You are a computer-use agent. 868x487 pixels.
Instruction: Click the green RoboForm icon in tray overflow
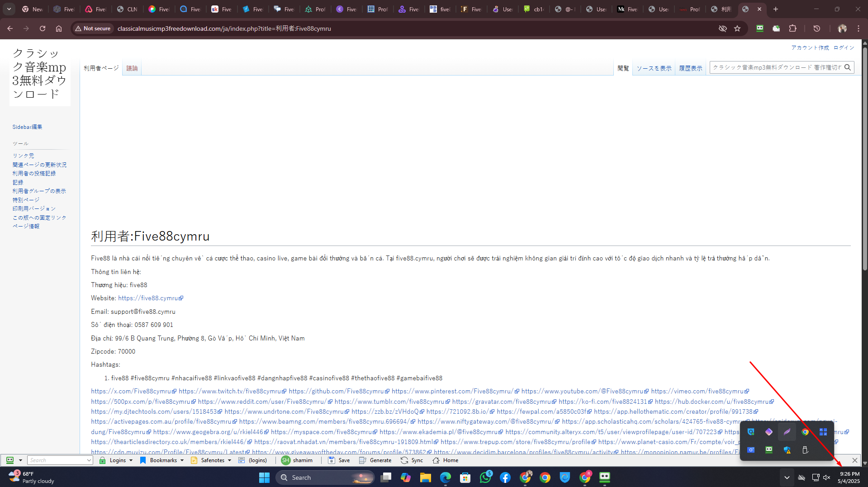point(769,450)
